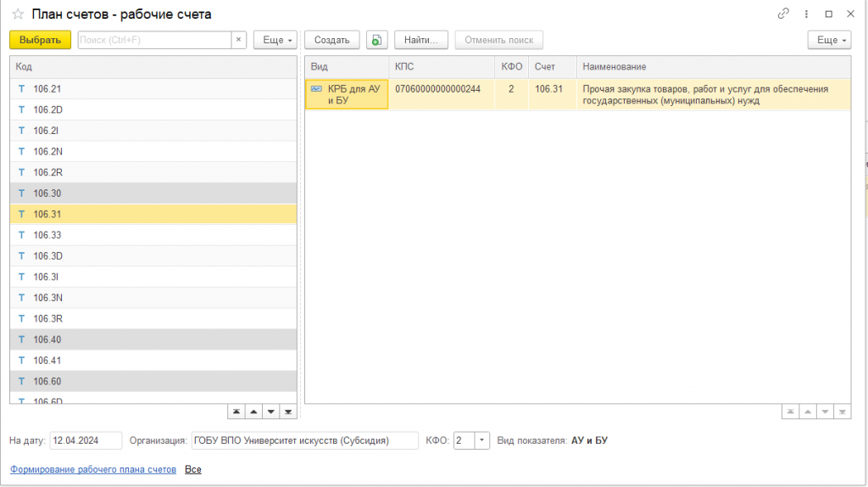Screen dimensions: 868x487
Task: Click the Вид column header
Action: click(347, 66)
